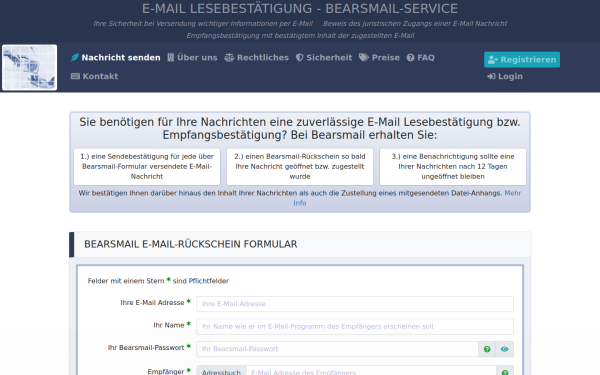Click the scales icon beside Rechtliches

(x=229, y=57)
